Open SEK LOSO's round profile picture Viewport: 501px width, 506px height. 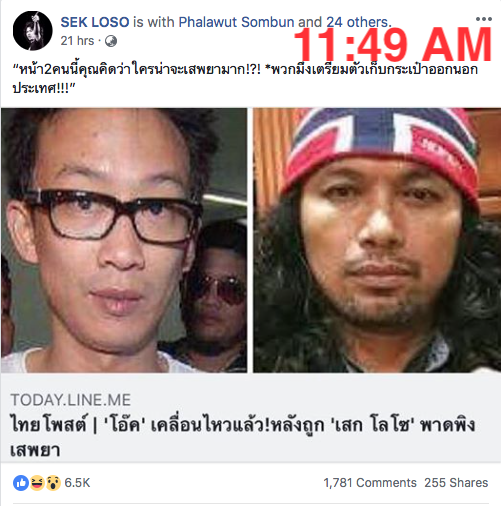pos(33,31)
